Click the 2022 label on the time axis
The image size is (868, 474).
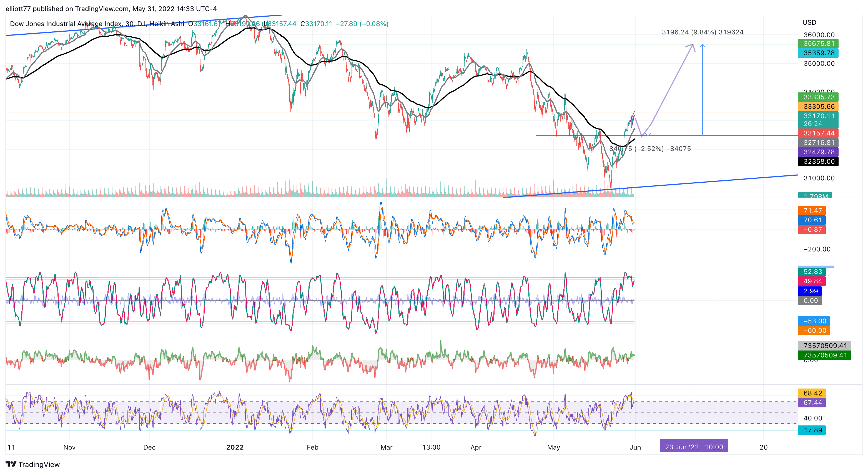235,447
